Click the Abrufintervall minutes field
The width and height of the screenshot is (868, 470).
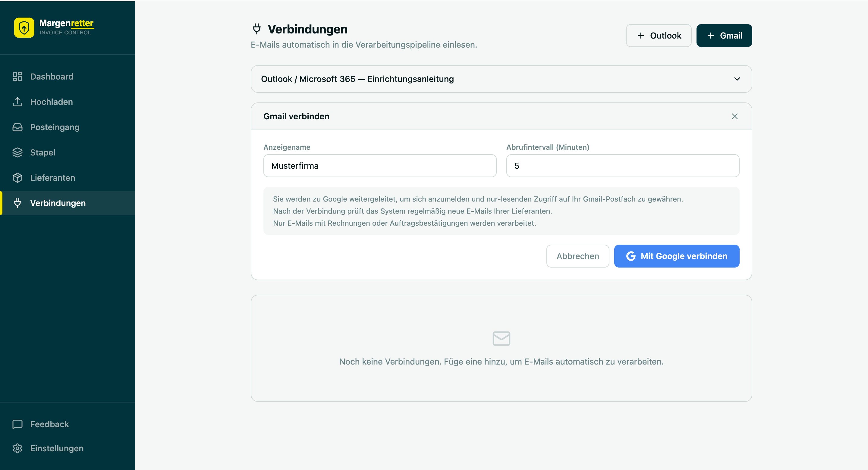coord(622,165)
